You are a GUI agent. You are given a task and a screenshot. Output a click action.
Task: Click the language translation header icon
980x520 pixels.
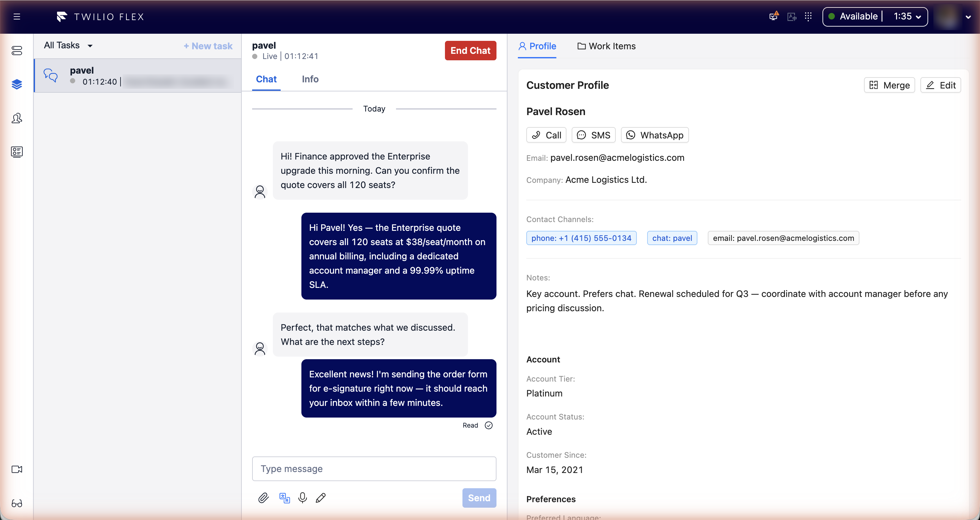792,17
